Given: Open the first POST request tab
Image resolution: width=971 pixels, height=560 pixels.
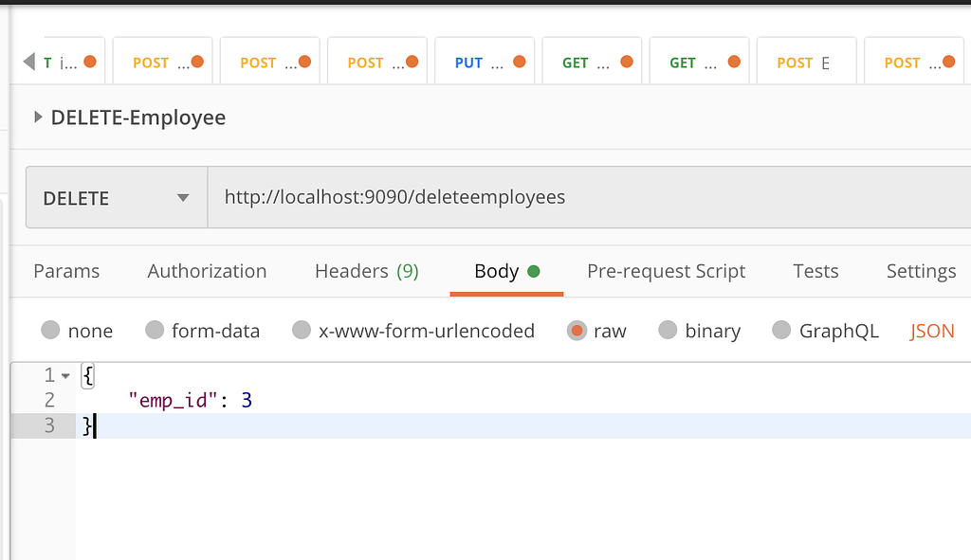Looking at the screenshot, I should pyautogui.click(x=163, y=62).
